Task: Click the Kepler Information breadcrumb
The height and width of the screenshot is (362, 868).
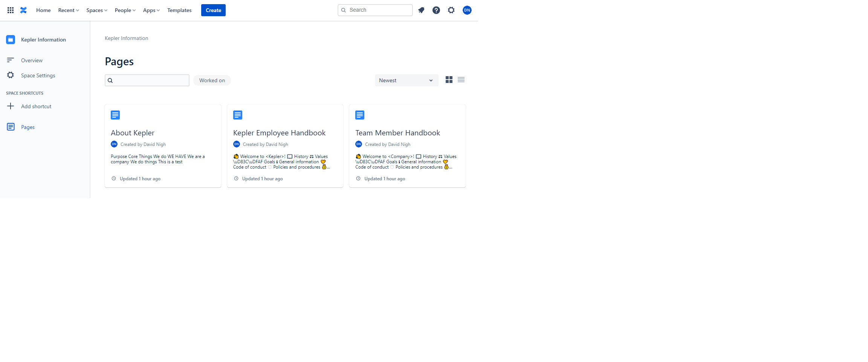Action: pyautogui.click(x=126, y=38)
